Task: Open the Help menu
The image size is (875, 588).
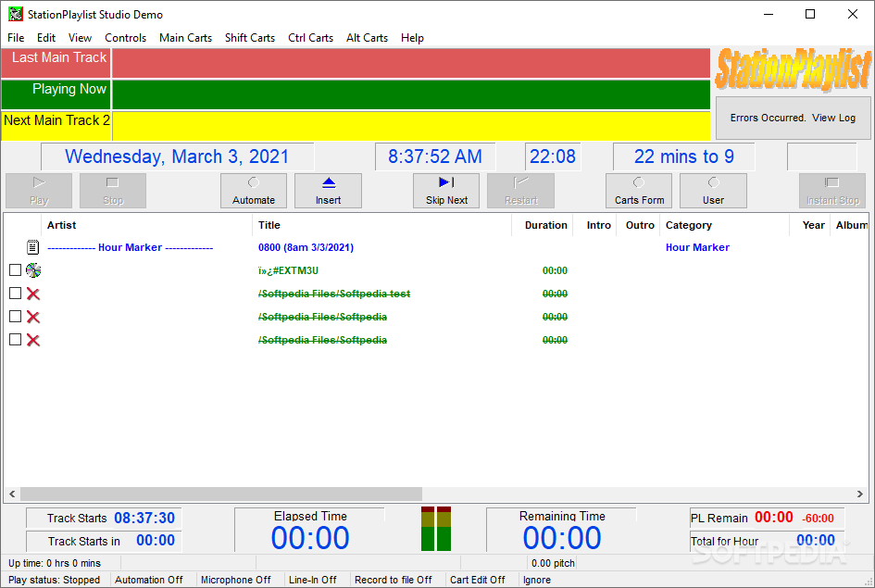Action: point(412,38)
